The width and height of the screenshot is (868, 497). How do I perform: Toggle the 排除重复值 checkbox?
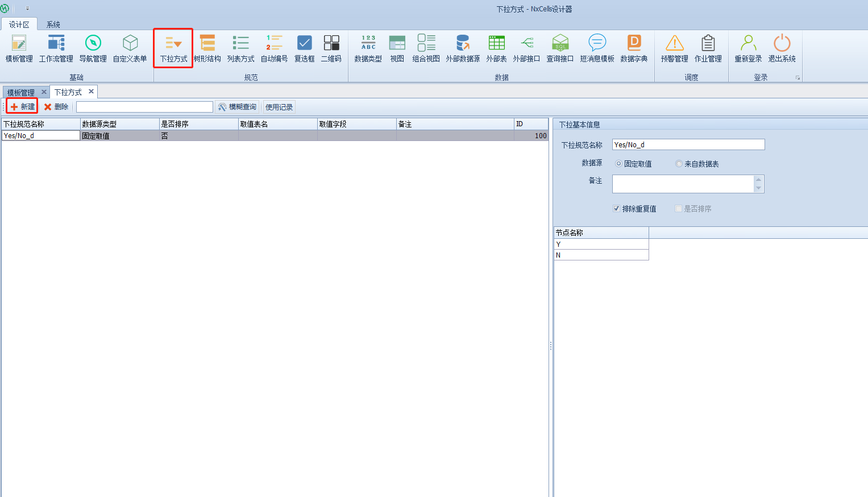[616, 209]
